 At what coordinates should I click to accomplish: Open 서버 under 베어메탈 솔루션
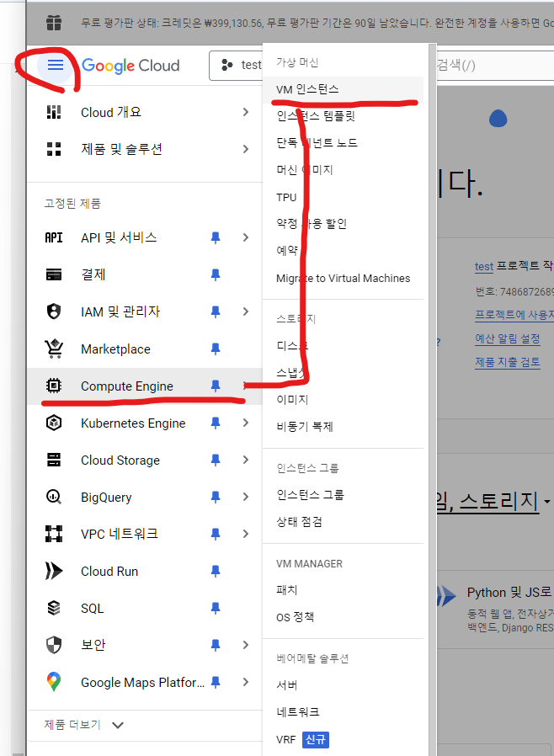pyautogui.click(x=287, y=685)
